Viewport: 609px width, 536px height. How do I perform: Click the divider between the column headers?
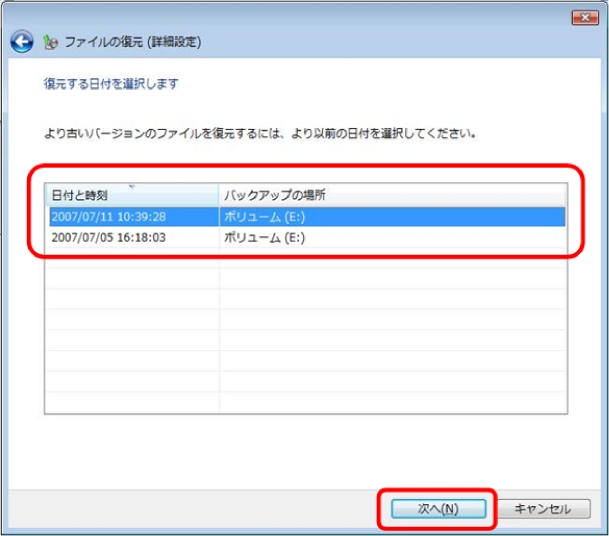[219, 196]
